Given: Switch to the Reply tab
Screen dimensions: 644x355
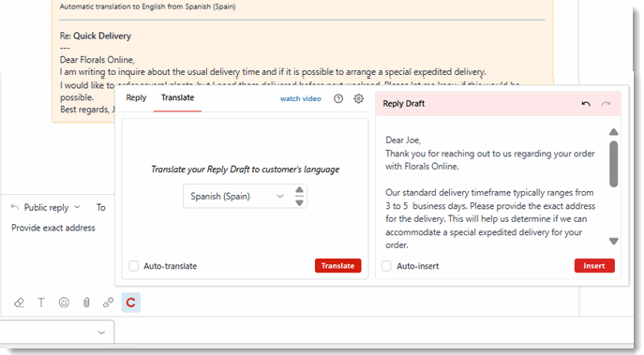Looking at the screenshot, I should [136, 97].
